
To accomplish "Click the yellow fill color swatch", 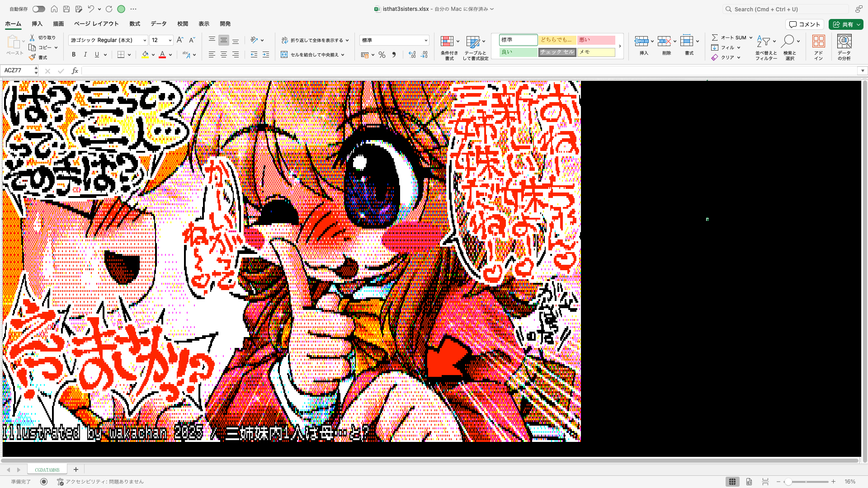I will click(x=145, y=55).
